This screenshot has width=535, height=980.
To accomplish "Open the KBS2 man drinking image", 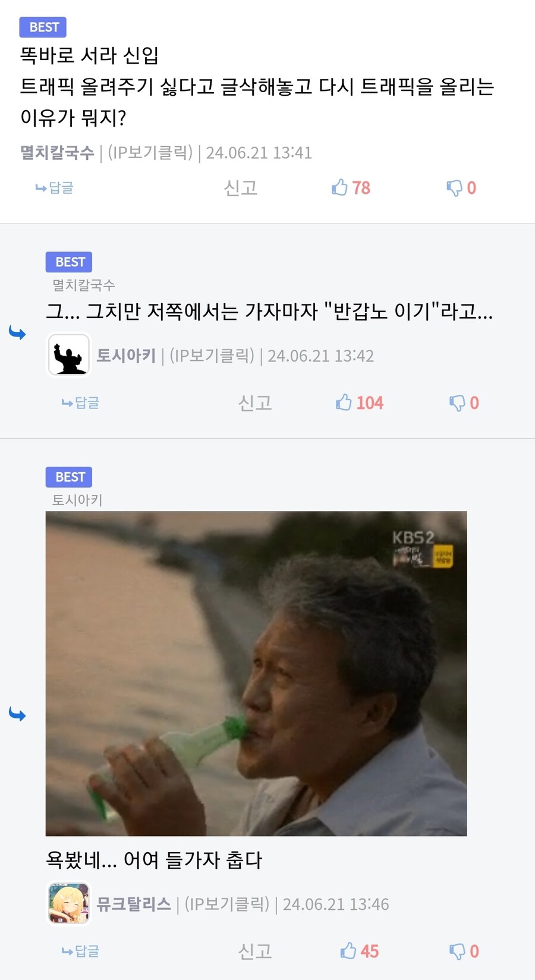I will click(256, 673).
